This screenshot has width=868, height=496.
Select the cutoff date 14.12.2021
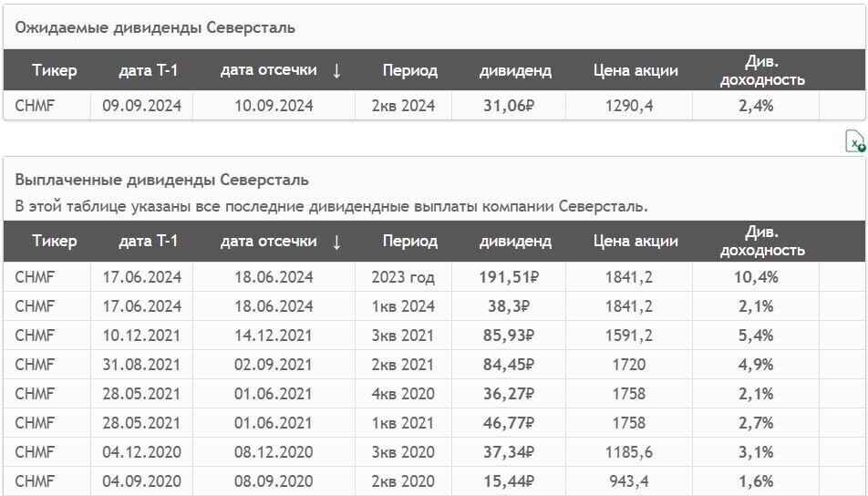coord(274,336)
